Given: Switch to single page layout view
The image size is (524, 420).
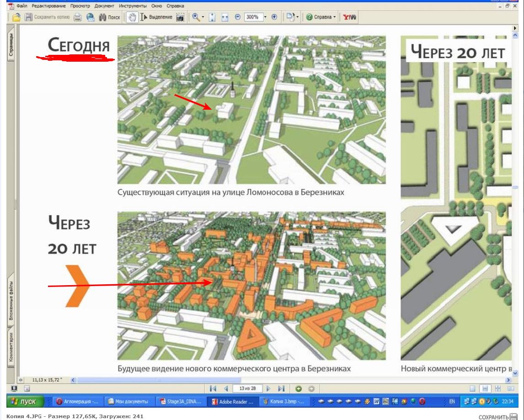Looking at the screenshot, I should point(473,388).
